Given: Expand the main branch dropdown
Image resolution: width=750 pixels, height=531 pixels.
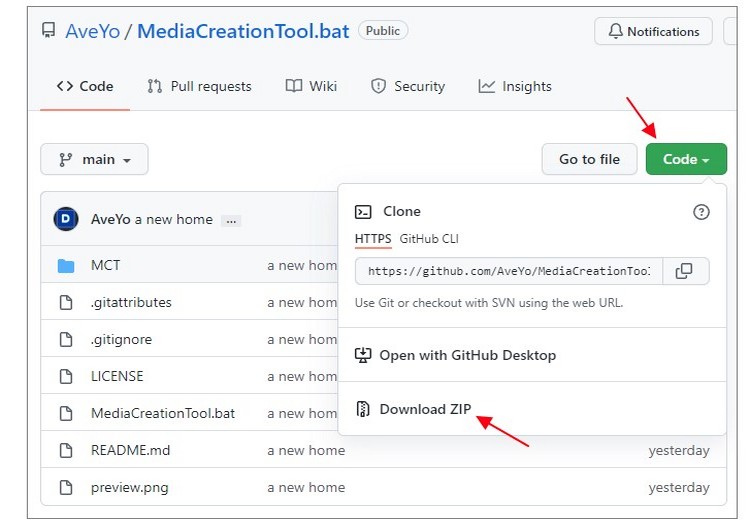Looking at the screenshot, I should pyautogui.click(x=94, y=159).
